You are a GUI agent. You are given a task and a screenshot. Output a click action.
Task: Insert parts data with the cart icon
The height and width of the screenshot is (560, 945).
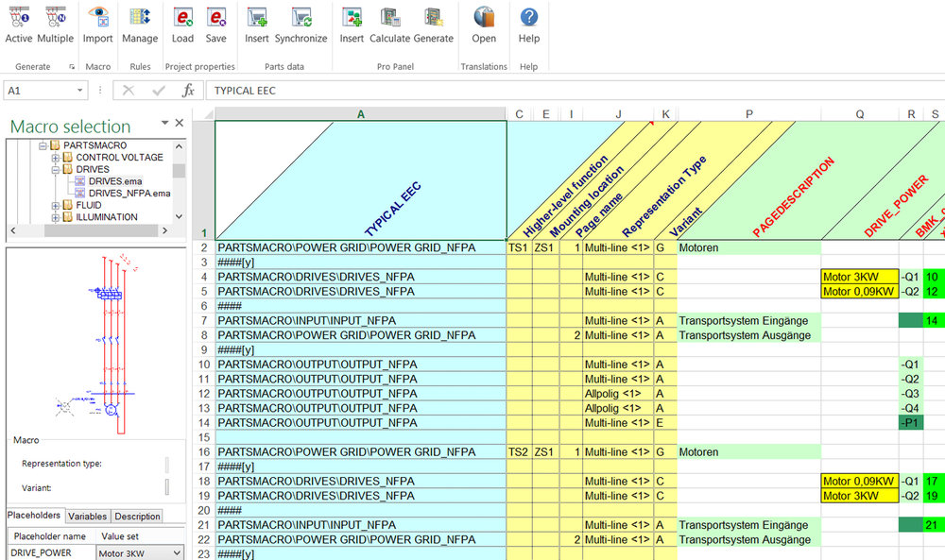(x=256, y=26)
